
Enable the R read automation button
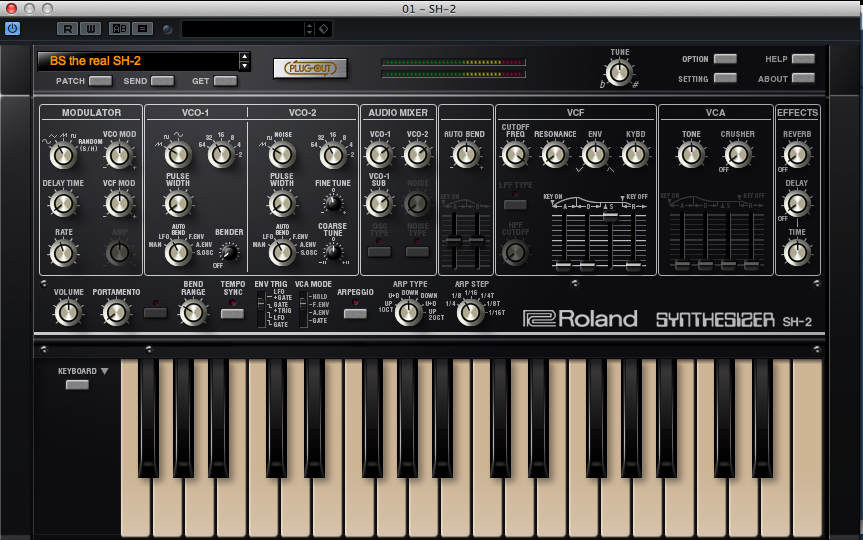click(68, 29)
